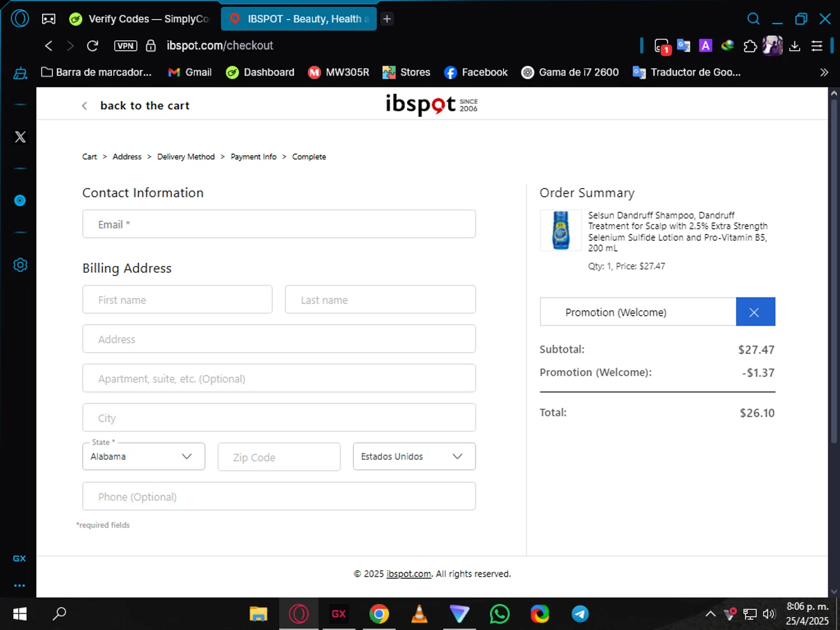Open the Opera menu logo icon
Screen dimensions: 840x630
click(x=20, y=18)
